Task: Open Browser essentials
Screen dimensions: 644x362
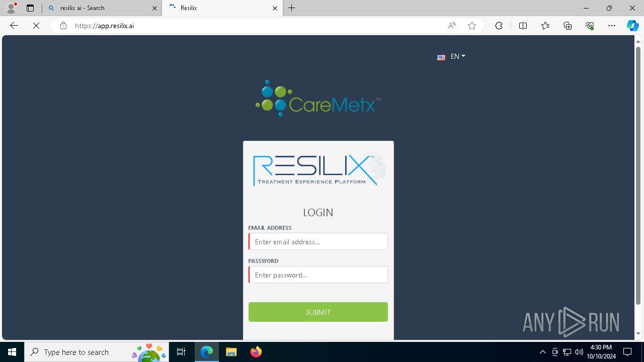Action: coord(590,26)
